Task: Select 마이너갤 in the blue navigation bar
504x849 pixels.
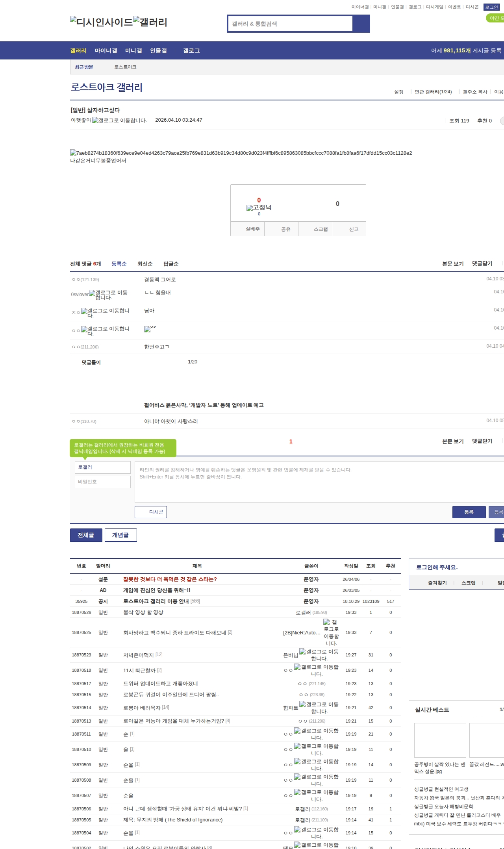Action: [106, 51]
